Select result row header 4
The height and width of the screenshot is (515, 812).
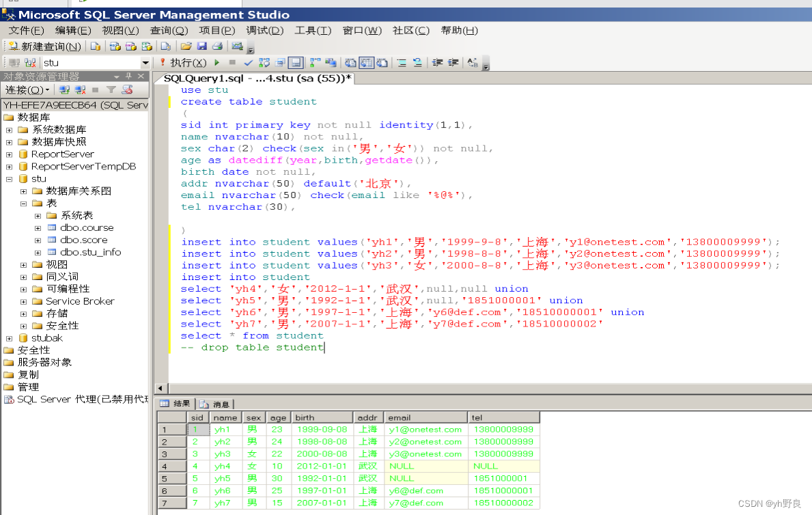point(172,467)
